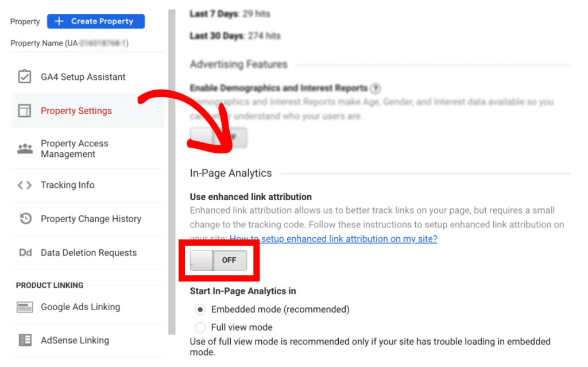588x367 pixels.
Task: Click the Property Settings panel icon
Action: click(x=25, y=111)
